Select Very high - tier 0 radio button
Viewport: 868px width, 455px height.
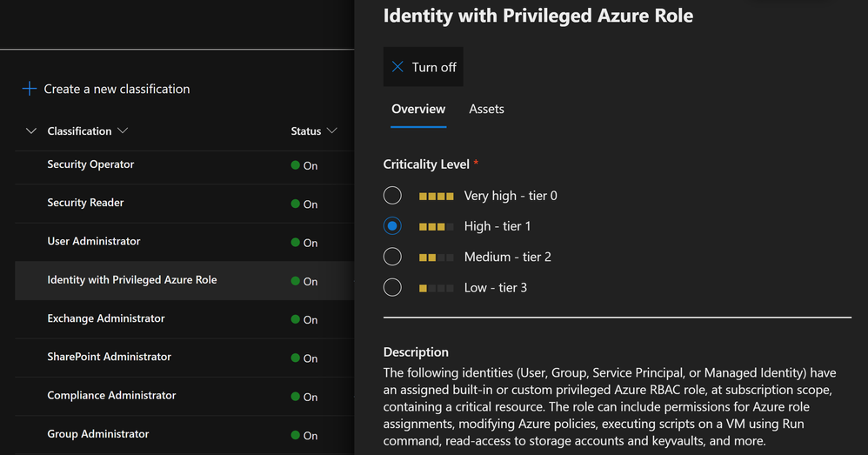coord(392,196)
